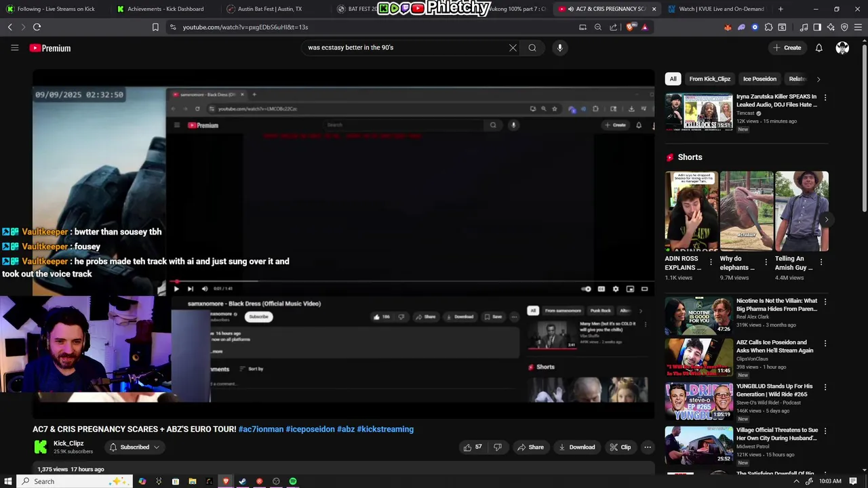Image resolution: width=868 pixels, height=488 pixels.
Task: Open Brave Rewards triangle icon
Action: pyautogui.click(x=644, y=27)
